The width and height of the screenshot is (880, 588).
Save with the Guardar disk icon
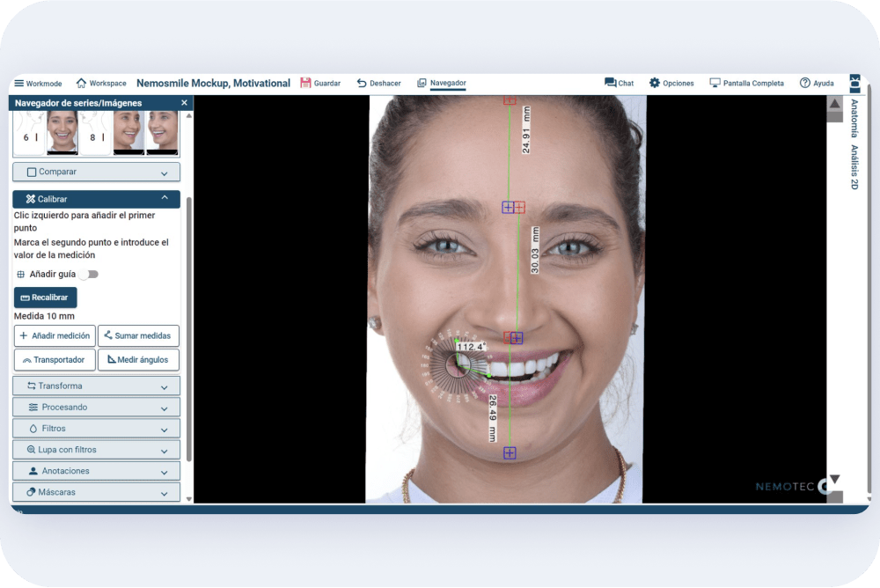click(x=305, y=83)
